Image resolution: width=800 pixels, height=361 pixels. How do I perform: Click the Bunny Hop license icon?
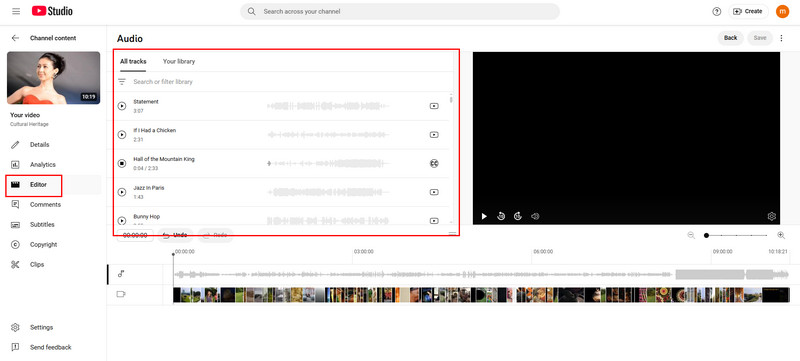coord(434,221)
